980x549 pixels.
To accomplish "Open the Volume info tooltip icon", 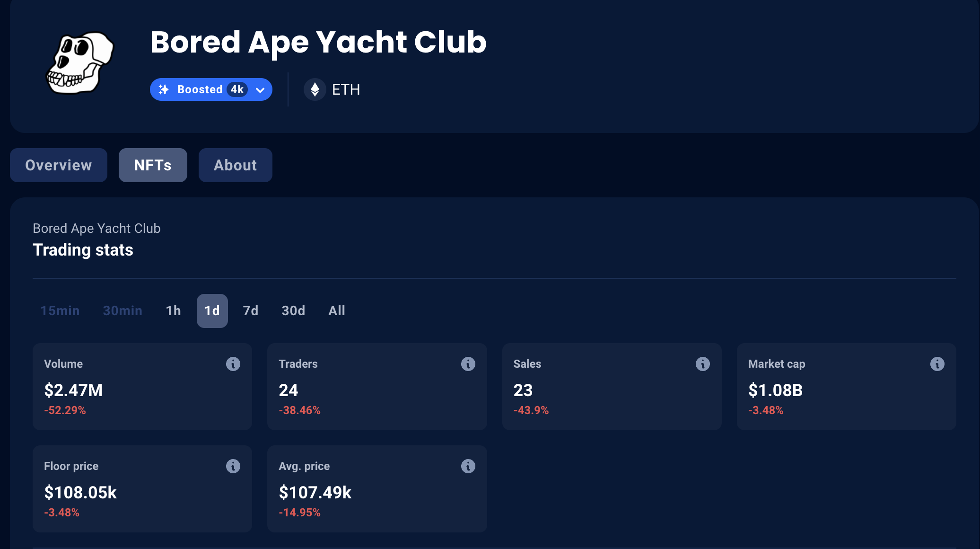I will pos(233,363).
